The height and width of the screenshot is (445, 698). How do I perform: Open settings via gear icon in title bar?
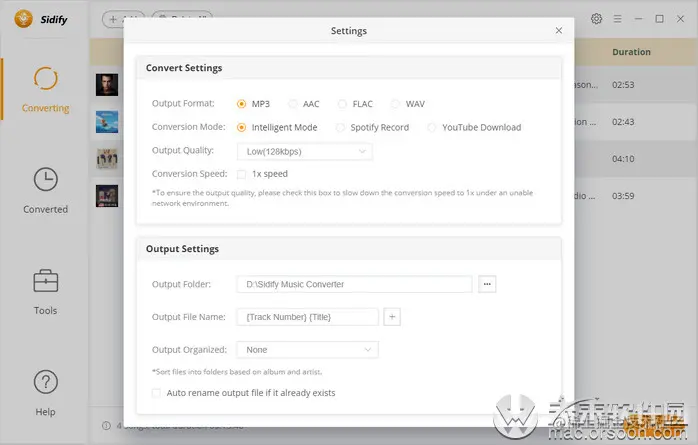point(597,19)
